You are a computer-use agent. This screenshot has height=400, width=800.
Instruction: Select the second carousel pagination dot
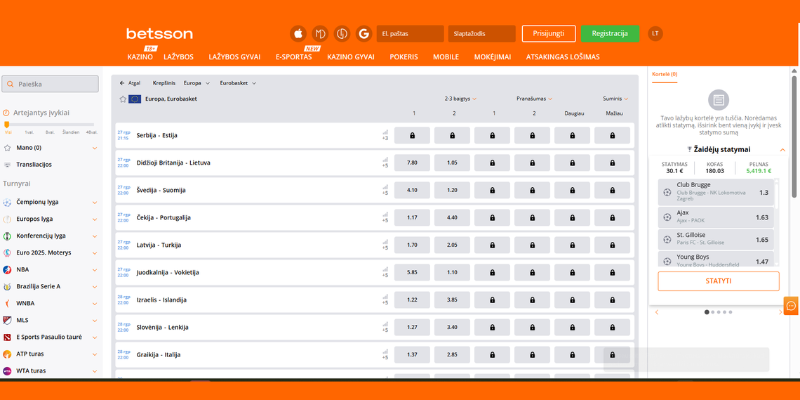point(713,312)
